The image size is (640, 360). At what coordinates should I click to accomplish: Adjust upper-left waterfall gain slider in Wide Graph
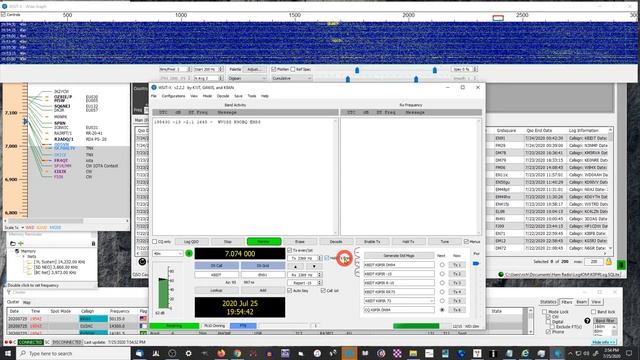point(357,70)
